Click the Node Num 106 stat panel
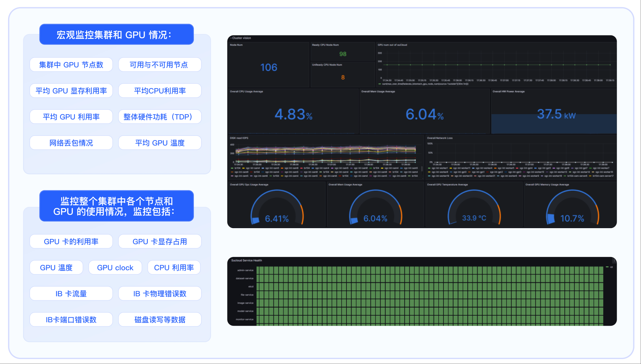The image size is (641, 364). point(269,67)
